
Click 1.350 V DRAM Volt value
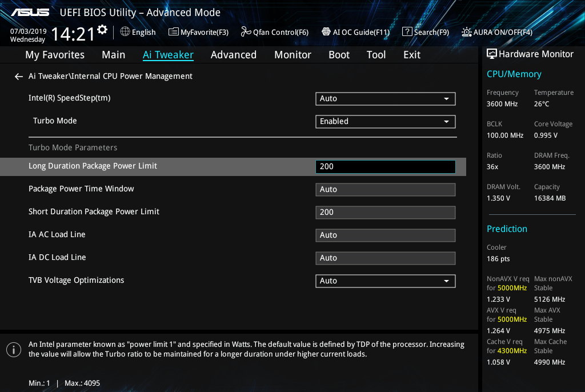click(x=498, y=198)
